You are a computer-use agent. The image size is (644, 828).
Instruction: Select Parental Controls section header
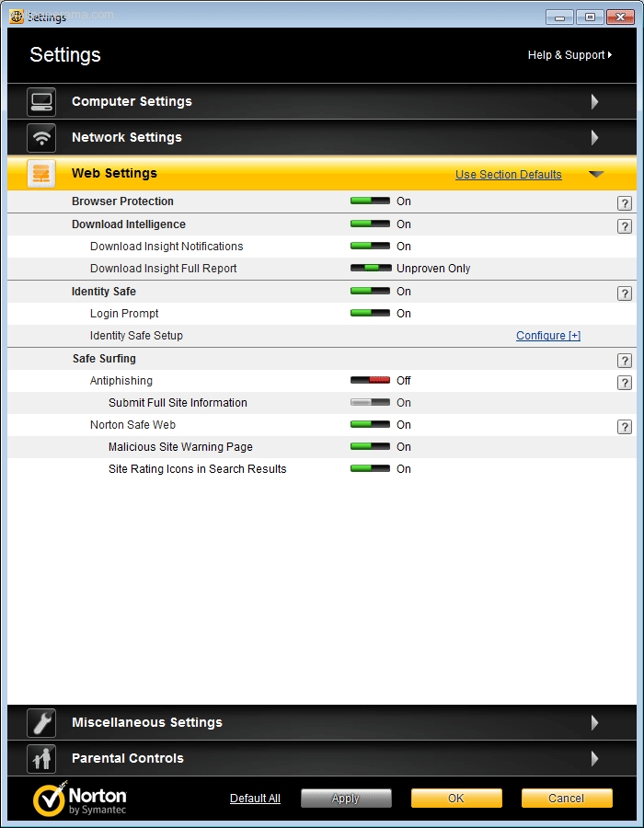coord(322,759)
